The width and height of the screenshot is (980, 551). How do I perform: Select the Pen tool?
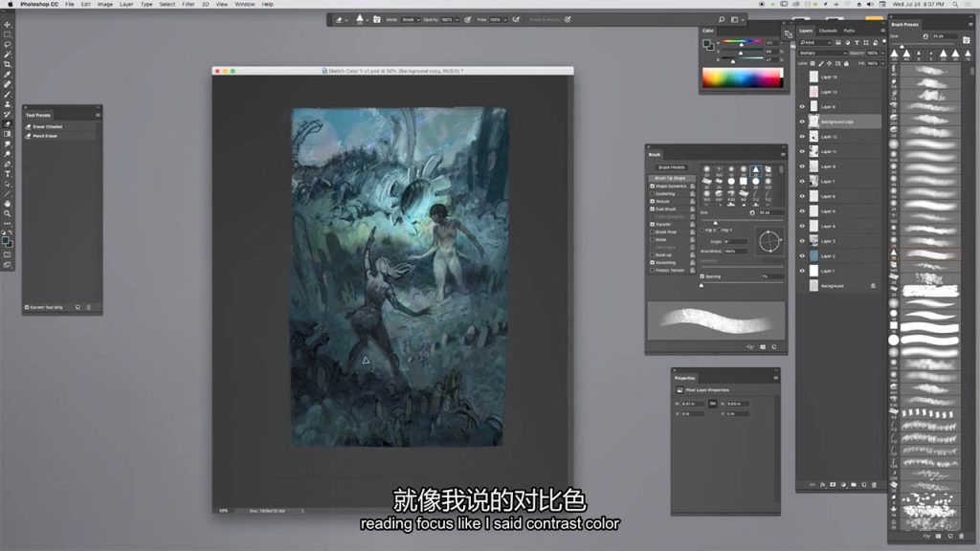click(x=8, y=165)
